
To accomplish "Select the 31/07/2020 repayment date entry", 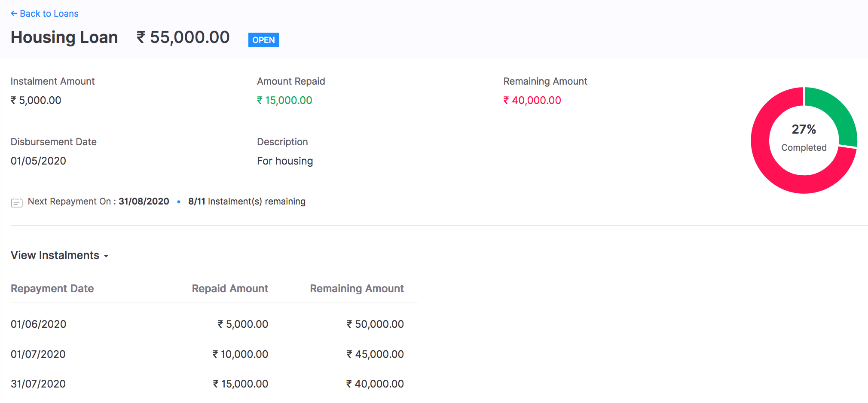I will pyautogui.click(x=38, y=384).
